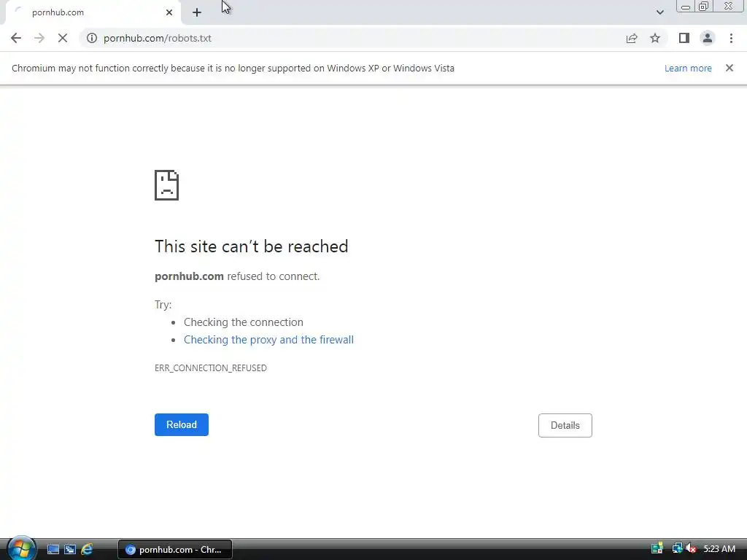Click the 'This site can't be reached' heading
This screenshot has height=560, width=747.
click(252, 246)
